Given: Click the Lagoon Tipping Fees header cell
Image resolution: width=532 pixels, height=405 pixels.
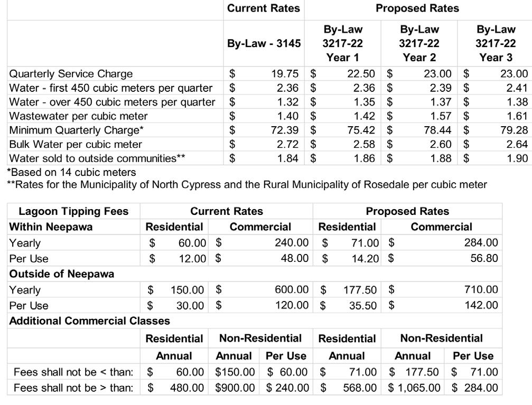Looking at the screenshot, I should coord(73,211).
